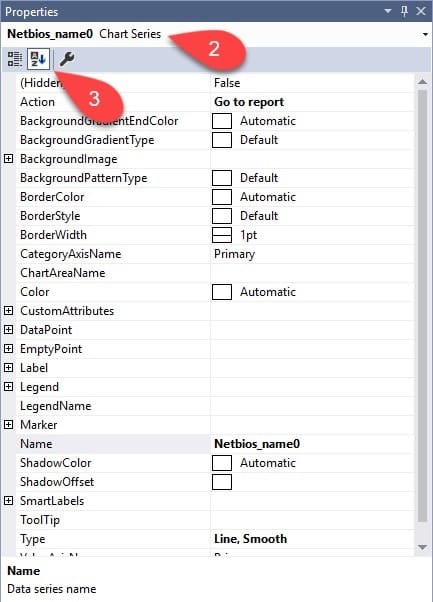Switch to Categorized property view
This screenshot has height=602, width=433.
(15, 59)
